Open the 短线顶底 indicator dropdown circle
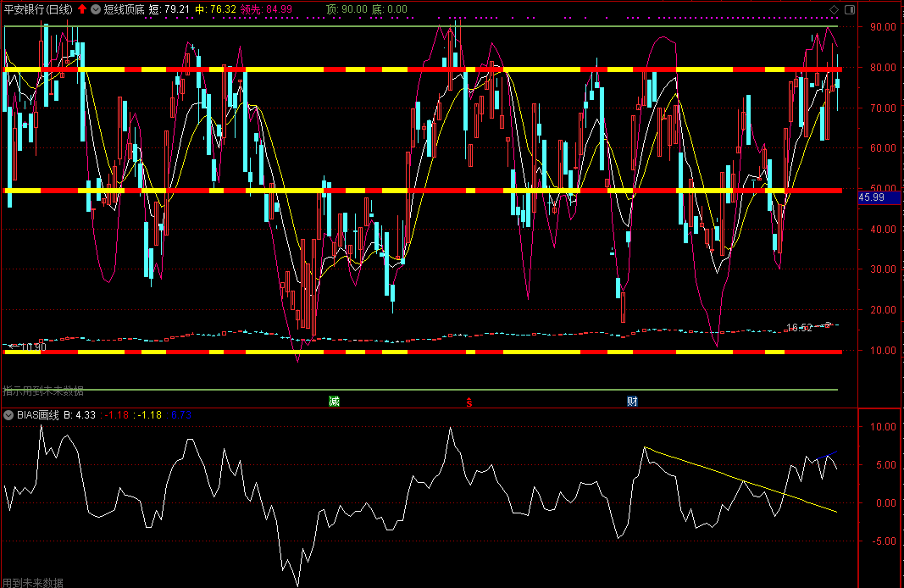This screenshot has height=588, width=904. coord(96,9)
